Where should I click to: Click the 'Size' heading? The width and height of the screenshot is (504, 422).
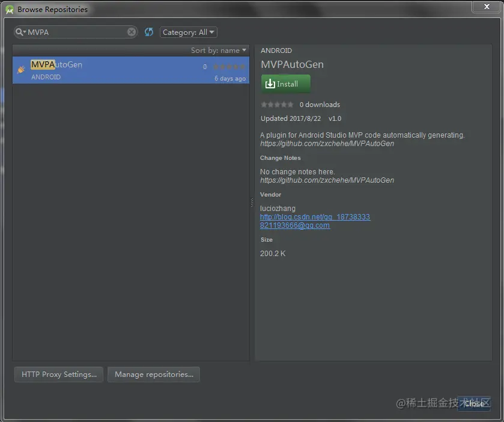point(267,240)
